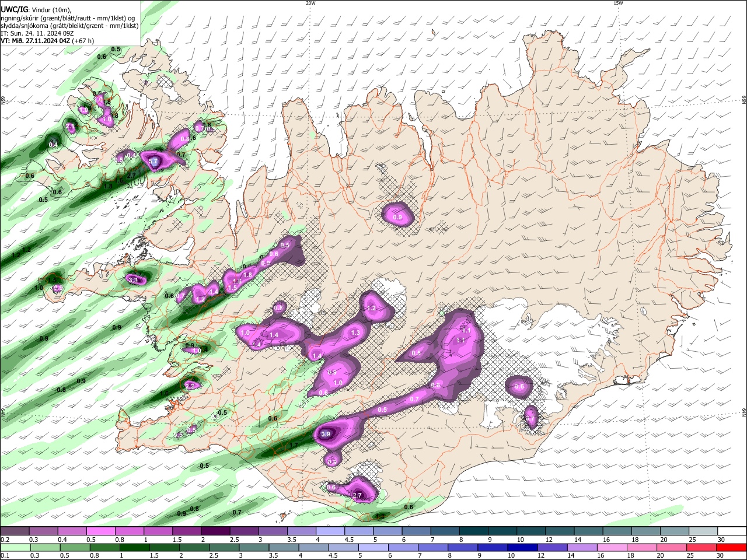The height and width of the screenshot is (560, 747).
Task: Click the lightest green 0.1–0.3 swatch in the bottom legend row
Action: click(x=15, y=547)
